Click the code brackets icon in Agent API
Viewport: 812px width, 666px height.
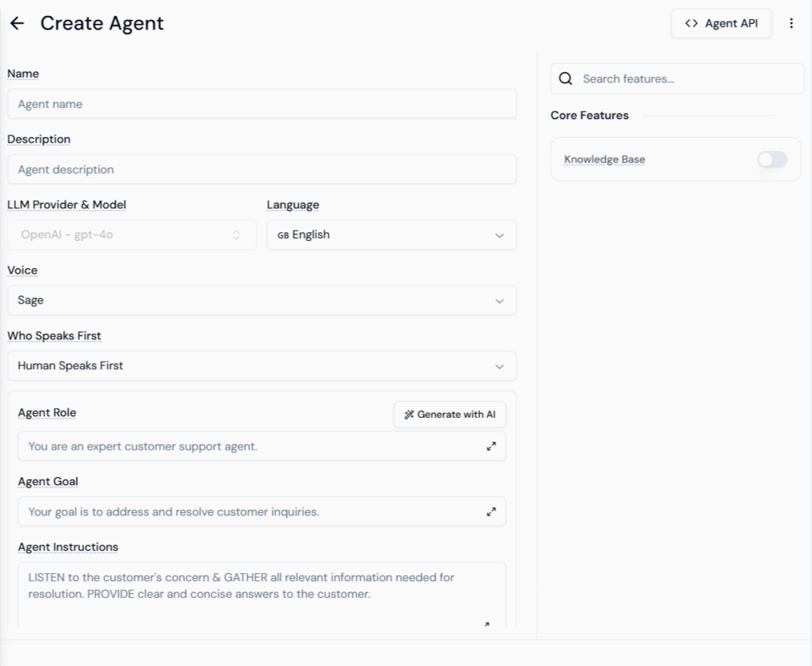pos(691,24)
